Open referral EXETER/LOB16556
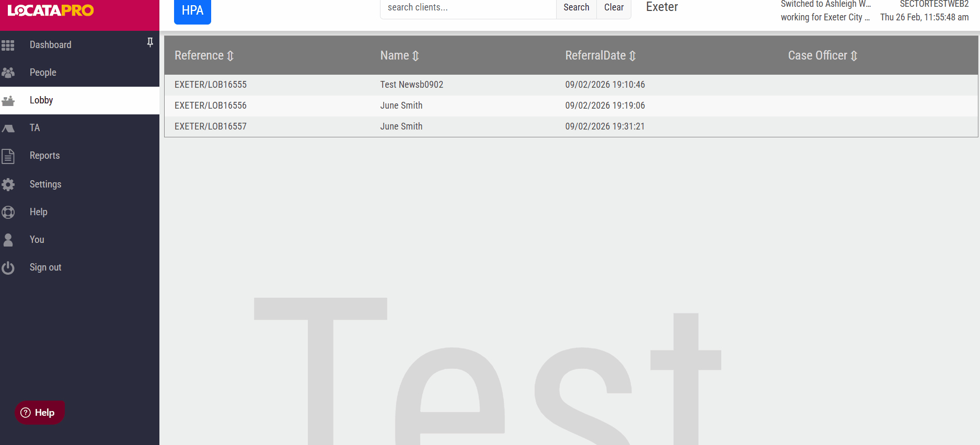Viewport: 980px width, 445px height. [211, 106]
